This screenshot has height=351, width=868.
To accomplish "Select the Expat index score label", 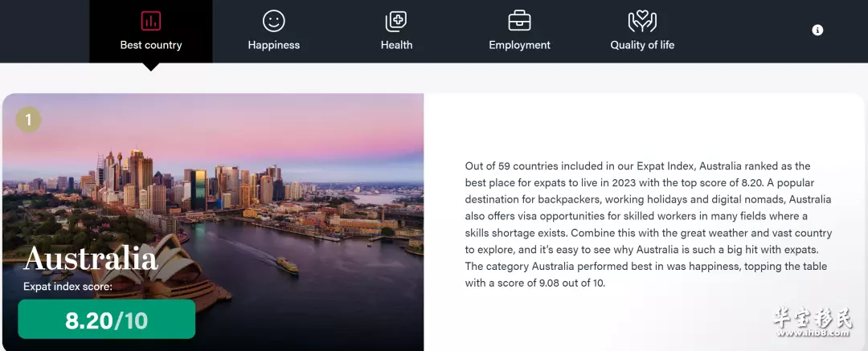I will (x=68, y=287).
